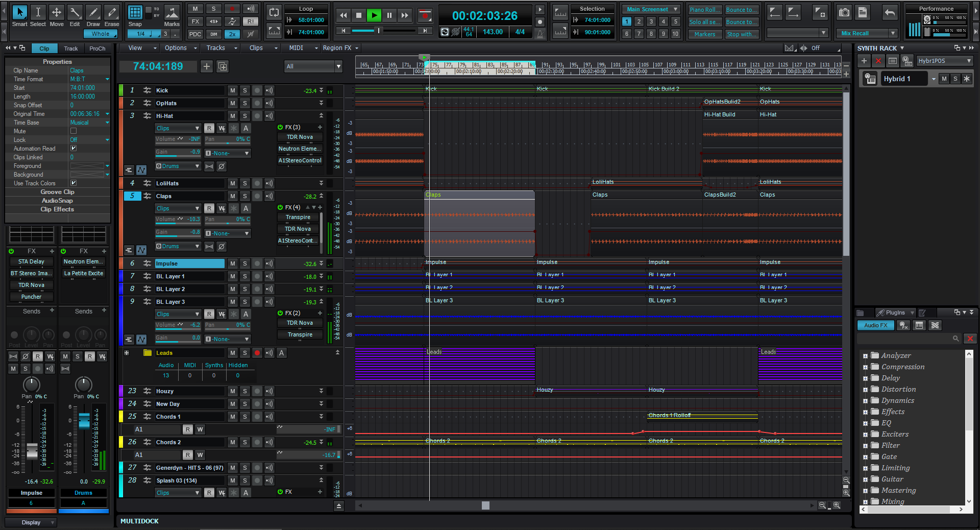Image resolution: width=980 pixels, height=530 pixels.
Task: Expand the Compression plugin folder
Action: click(865, 367)
